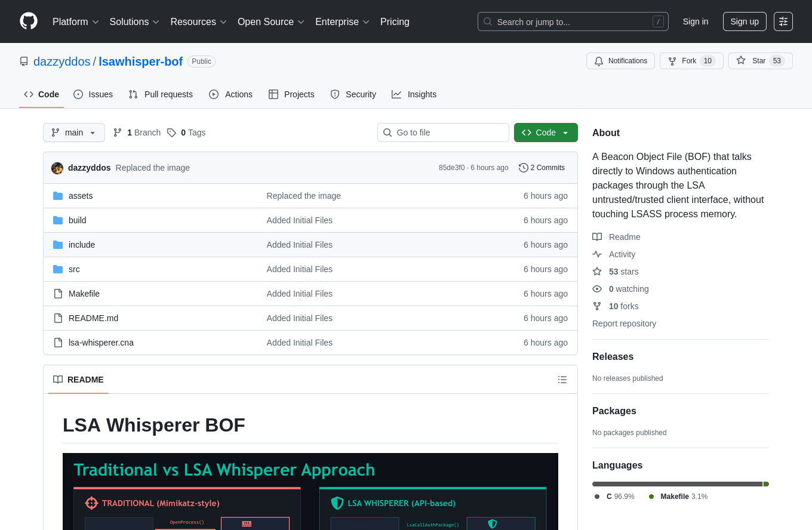Click the dazzyddos avatar image
Screen dimensions: 812x530
[57, 168]
